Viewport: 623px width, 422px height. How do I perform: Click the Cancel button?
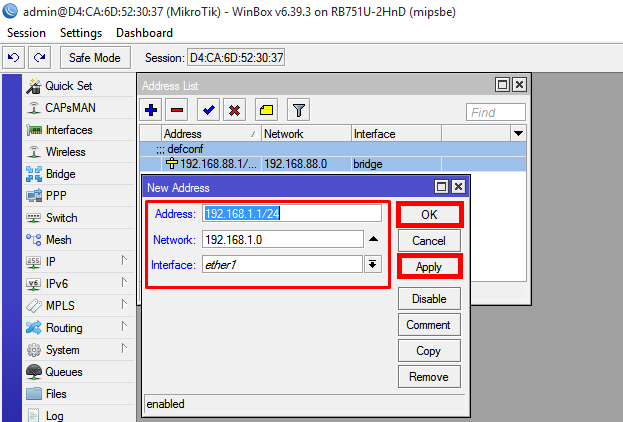429,241
